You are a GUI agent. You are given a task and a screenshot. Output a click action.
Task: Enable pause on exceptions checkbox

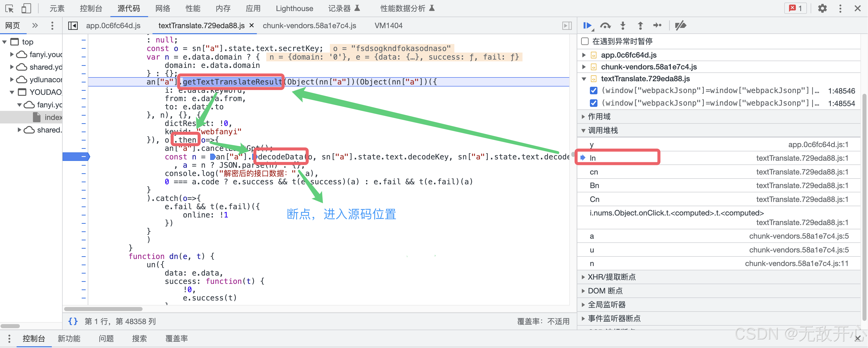click(x=585, y=41)
